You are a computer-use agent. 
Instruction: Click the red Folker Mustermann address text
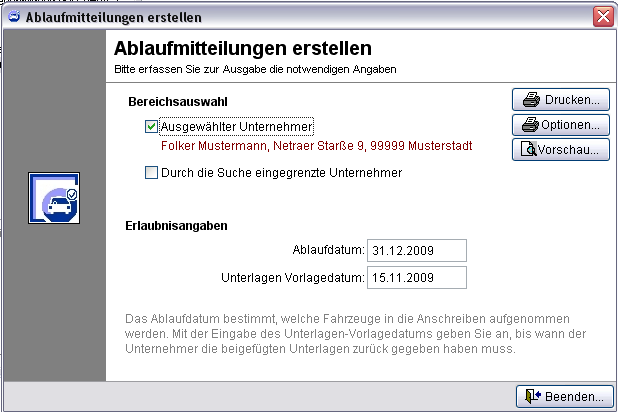pos(316,146)
